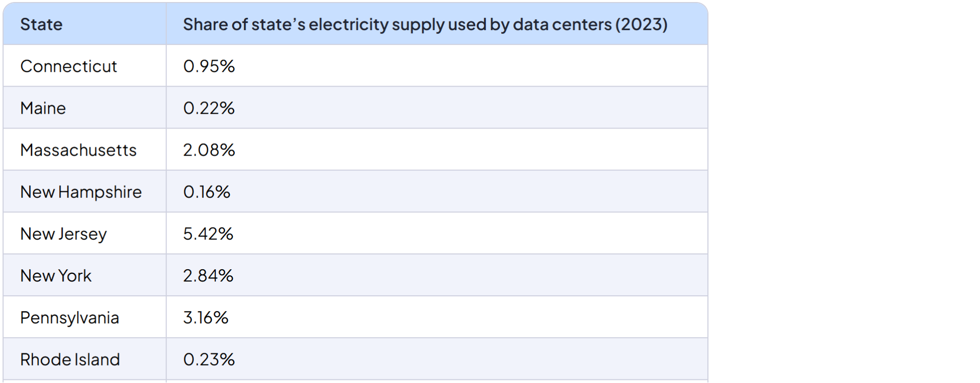Click '(2023)' in the column header
This screenshot has width=980, height=383.
click(x=642, y=24)
